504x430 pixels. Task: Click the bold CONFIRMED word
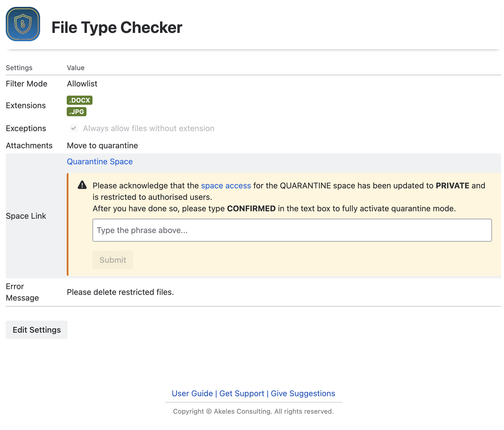pyautogui.click(x=251, y=208)
